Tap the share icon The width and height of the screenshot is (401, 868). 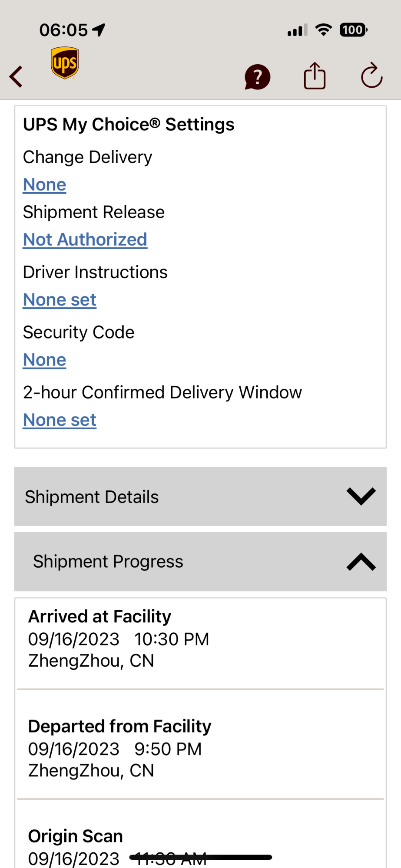coord(315,76)
